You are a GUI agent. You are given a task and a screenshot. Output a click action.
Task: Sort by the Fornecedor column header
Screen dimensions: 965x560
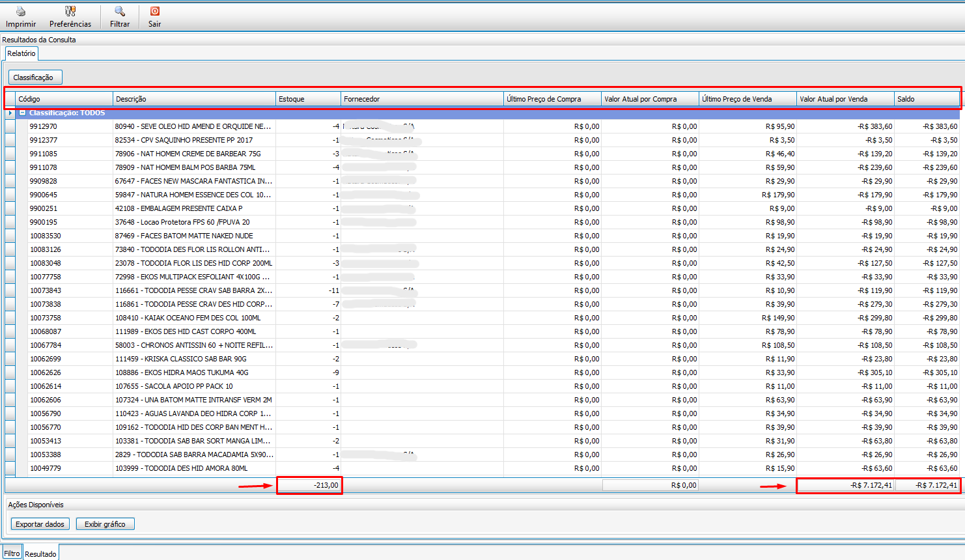(423, 99)
